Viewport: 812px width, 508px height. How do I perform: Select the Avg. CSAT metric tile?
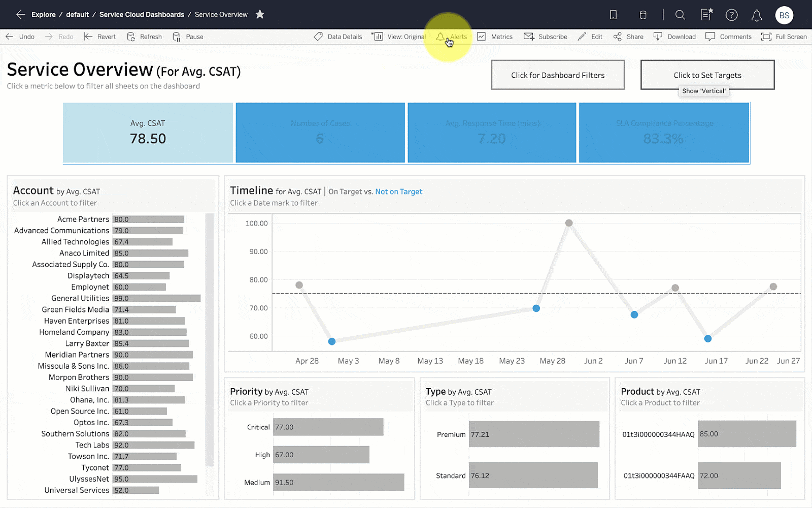coord(148,133)
